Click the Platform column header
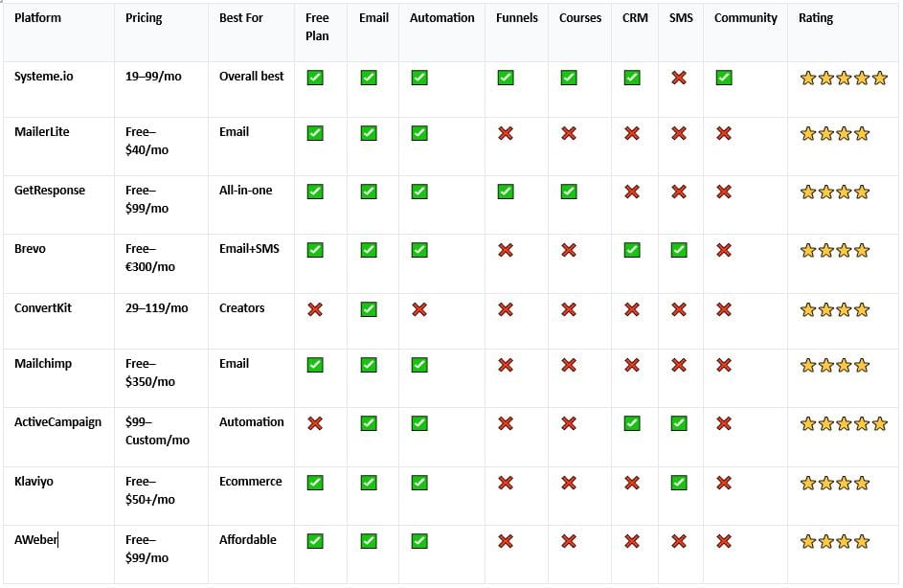Image resolution: width=903 pixels, height=588 pixels. [x=37, y=18]
